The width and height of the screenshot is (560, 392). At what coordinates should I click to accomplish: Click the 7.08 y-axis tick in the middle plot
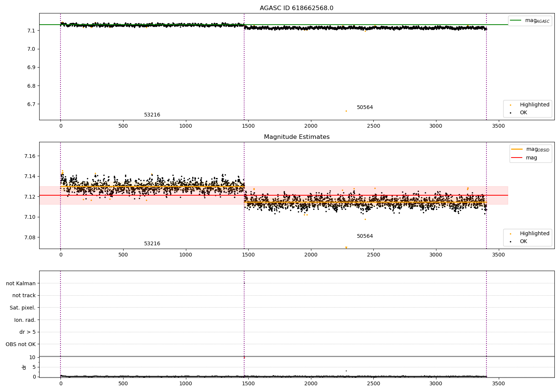30,237
